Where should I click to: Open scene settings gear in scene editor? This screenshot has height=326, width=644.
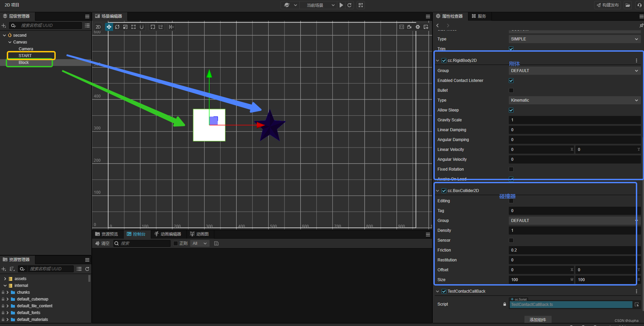[x=418, y=27]
